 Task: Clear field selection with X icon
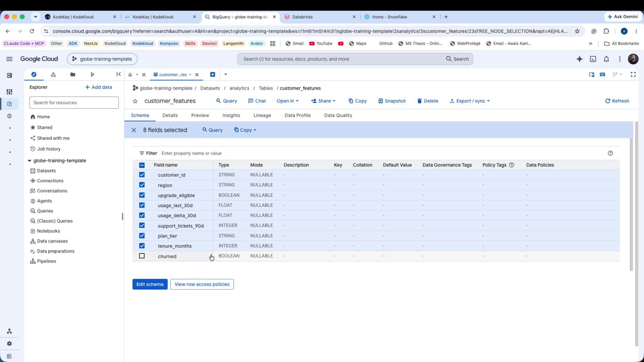pyautogui.click(x=133, y=130)
